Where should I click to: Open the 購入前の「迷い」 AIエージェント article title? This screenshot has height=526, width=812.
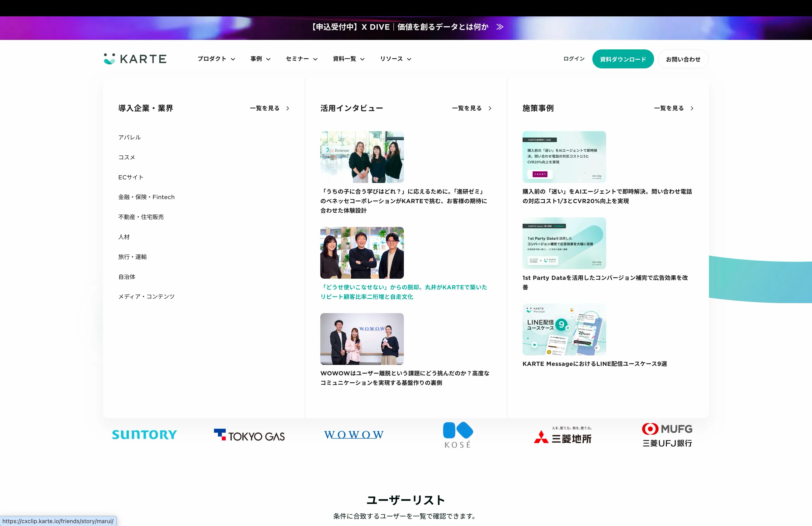coord(607,196)
